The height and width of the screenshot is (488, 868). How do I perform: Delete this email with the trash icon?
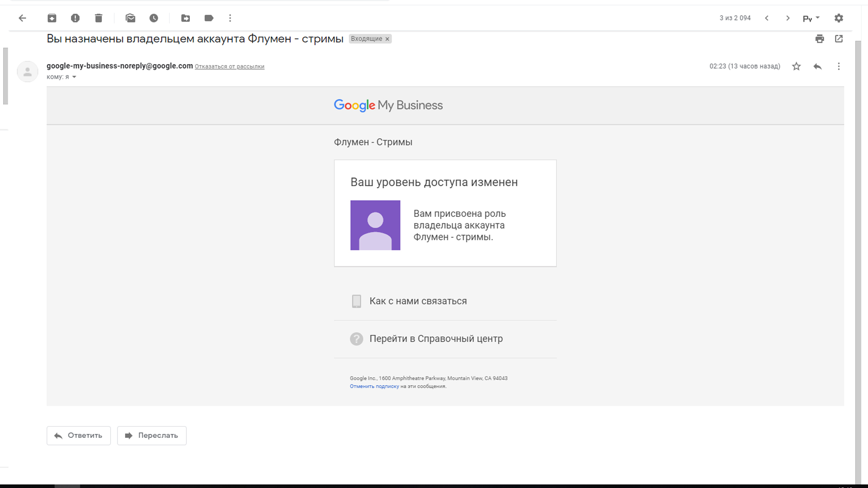[x=99, y=18]
